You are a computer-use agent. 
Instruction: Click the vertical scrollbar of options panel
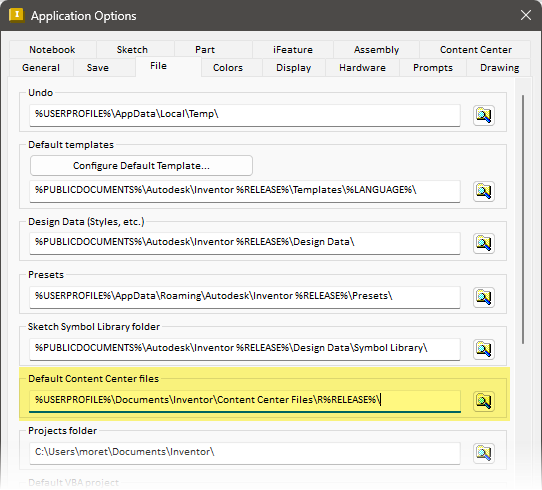point(523,219)
